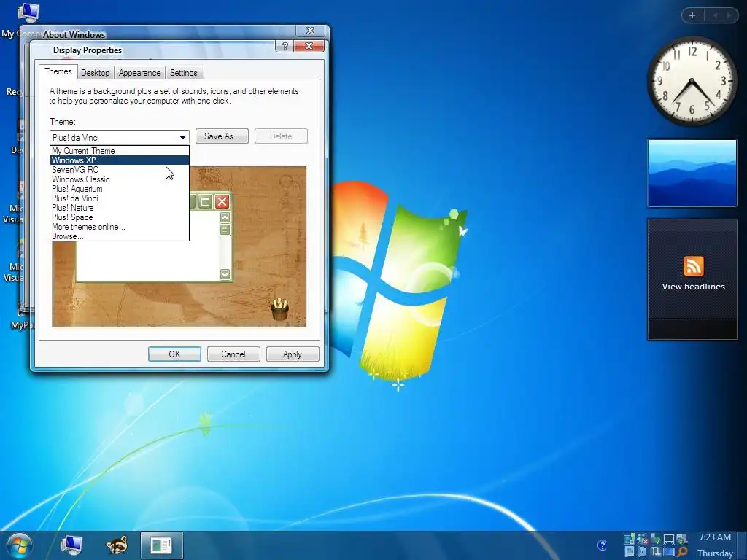Click the tray icon with green checkmark

point(656,540)
